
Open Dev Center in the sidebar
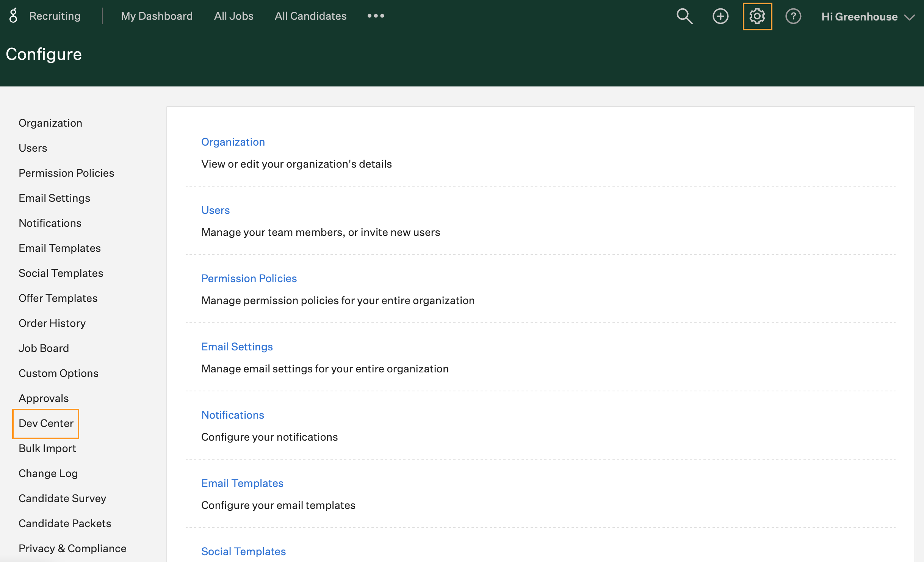(46, 423)
